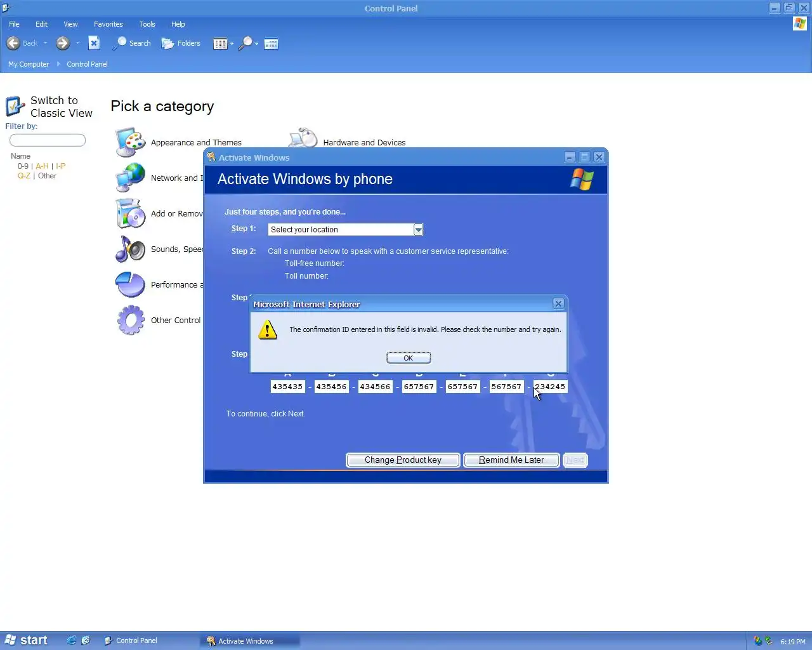Expand the magnifier dropdown arrow
This screenshot has height=650, width=812.
(256, 44)
